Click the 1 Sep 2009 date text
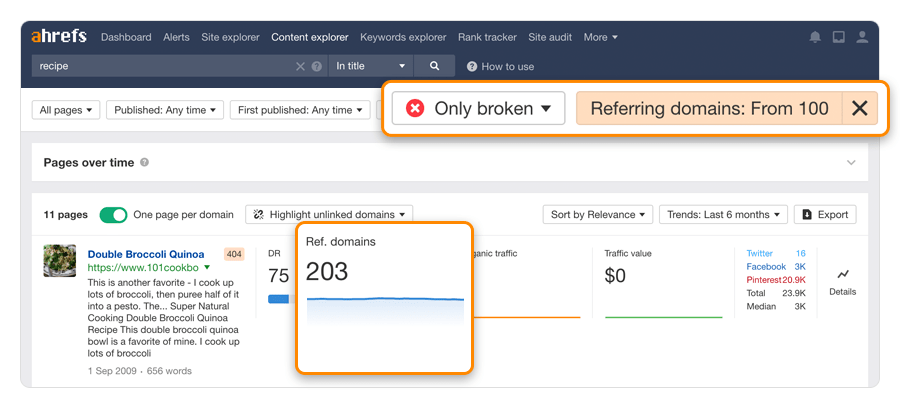The height and width of the screenshot is (409, 900). (x=112, y=371)
